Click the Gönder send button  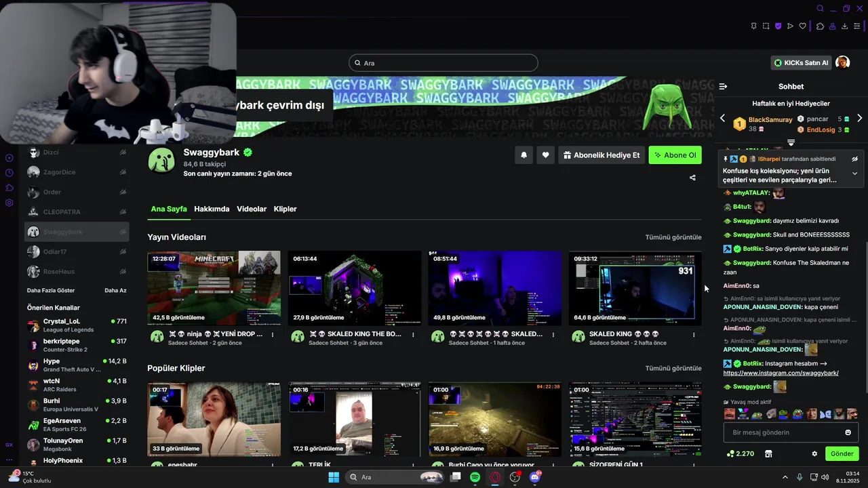[842, 453]
